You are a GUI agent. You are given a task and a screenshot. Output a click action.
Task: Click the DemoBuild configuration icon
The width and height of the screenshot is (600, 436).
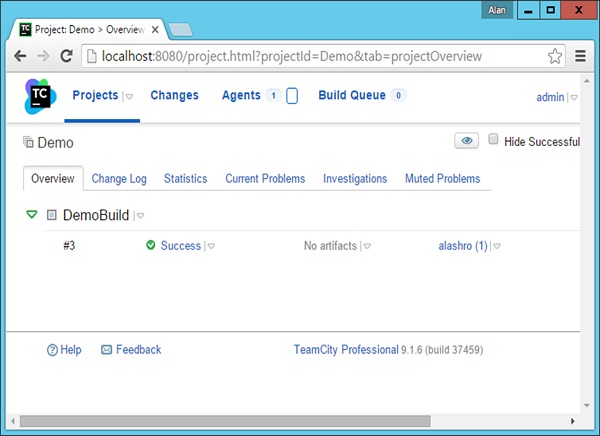pyautogui.click(x=51, y=215)
